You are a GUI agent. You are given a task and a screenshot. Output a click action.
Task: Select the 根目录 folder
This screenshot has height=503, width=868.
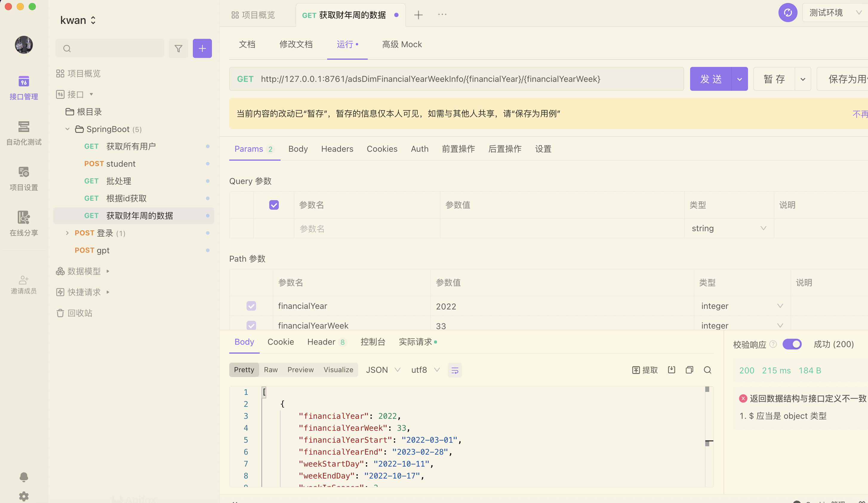point(84,112)
